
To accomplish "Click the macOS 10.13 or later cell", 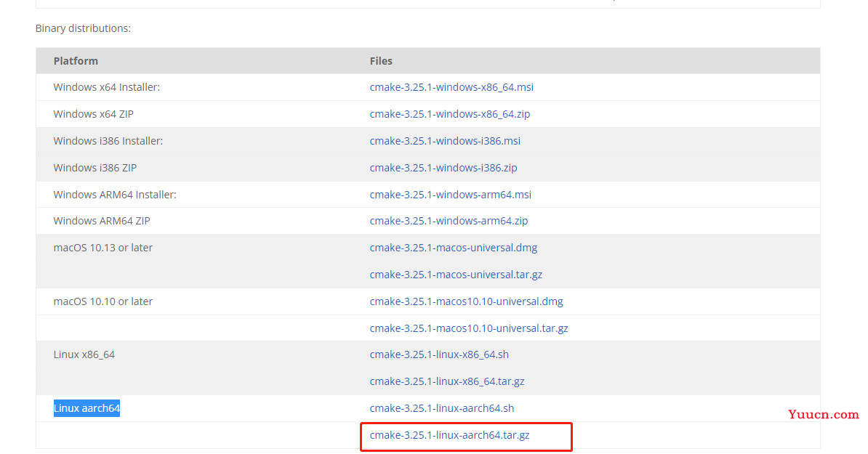I will [x=103, y=248].
